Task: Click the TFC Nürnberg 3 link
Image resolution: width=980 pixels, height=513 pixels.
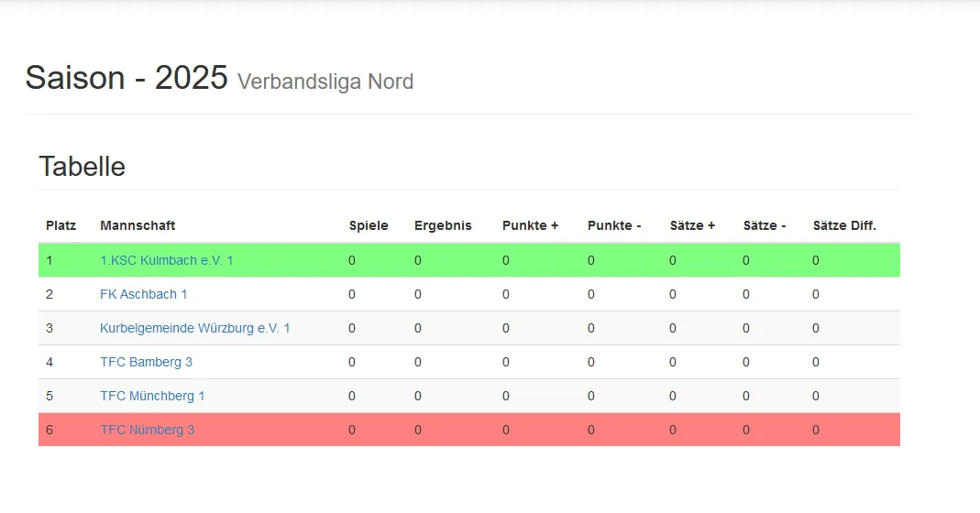Action: pos(147,430)
